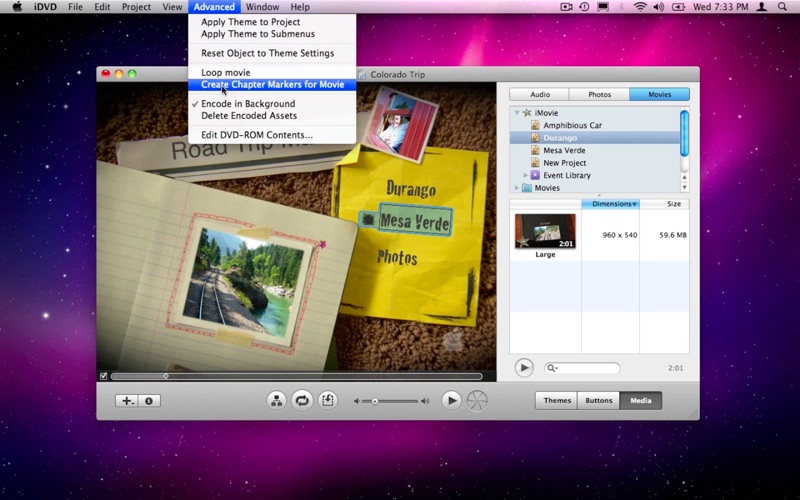Click the edit drop zones button

[x=328, y=401]
